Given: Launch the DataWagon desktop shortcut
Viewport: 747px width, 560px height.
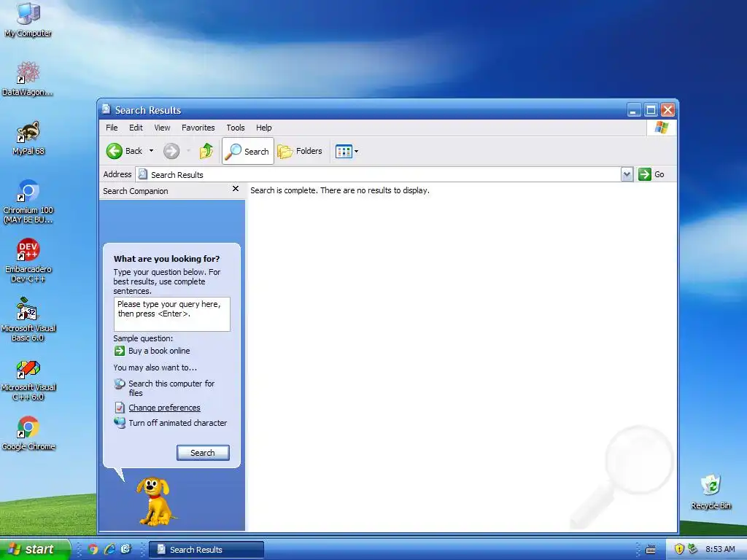Looking at the screenshot, I should pyautogui.click(x=28, y=79).
